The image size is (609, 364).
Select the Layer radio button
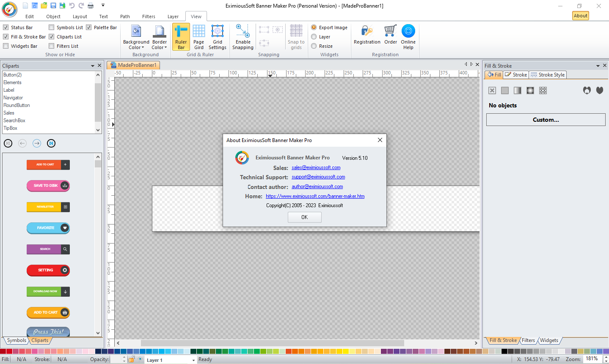[314, 37]
